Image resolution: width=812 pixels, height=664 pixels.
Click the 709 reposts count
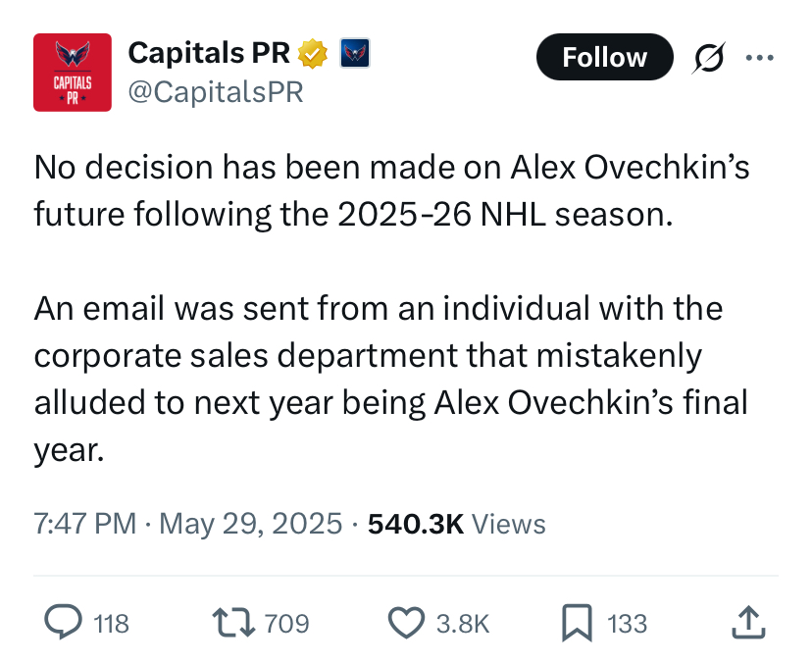[287, 623]
